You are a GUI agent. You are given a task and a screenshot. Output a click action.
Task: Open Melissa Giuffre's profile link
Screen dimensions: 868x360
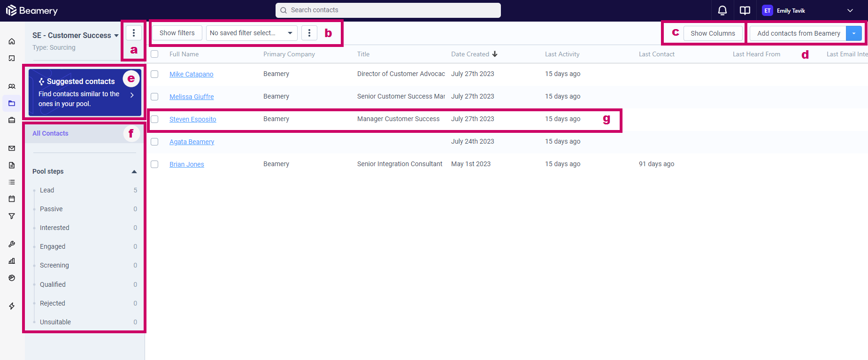tap(192, 97)
